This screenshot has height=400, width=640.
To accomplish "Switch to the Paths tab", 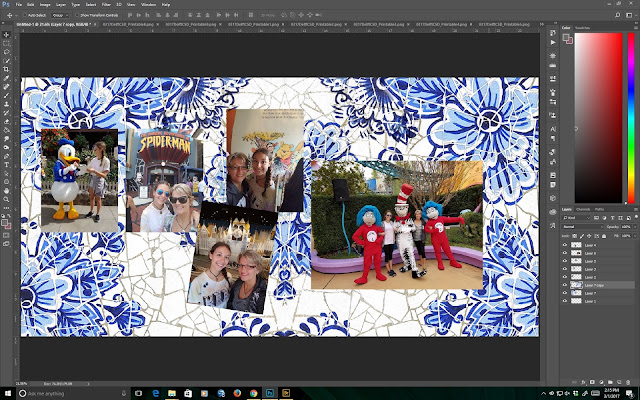I will [599, 209].
